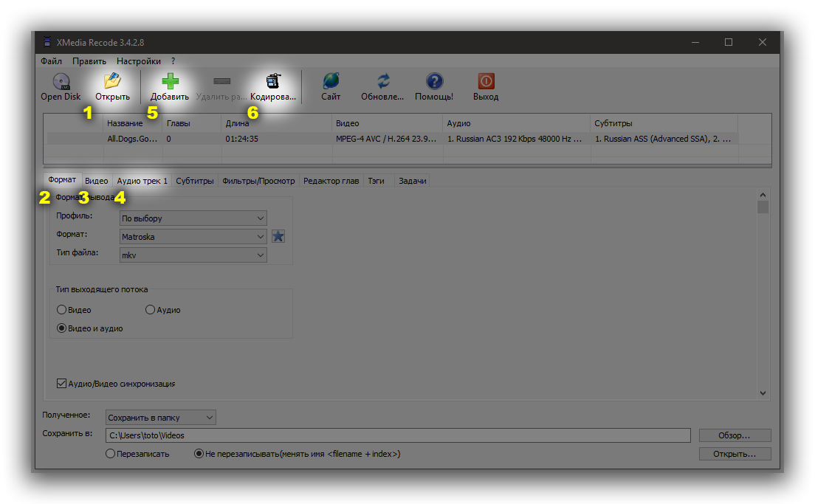Open the Помощь question mark icon
The image size is (815, 504).
[434, 81]
